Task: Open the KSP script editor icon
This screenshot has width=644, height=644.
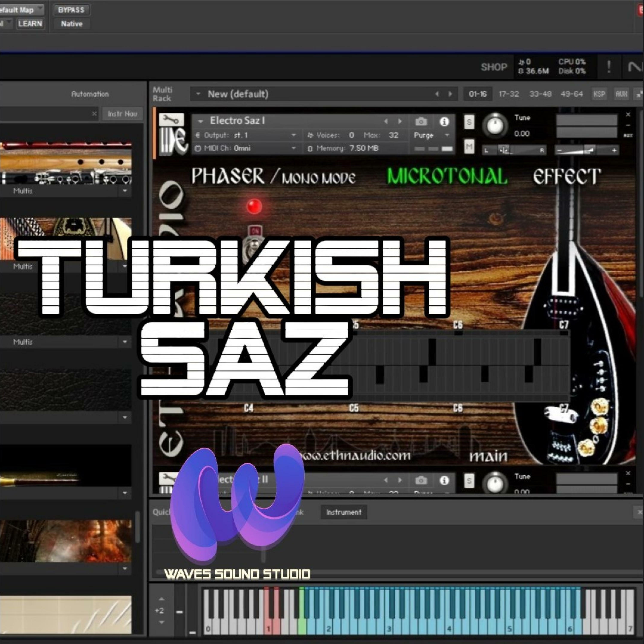Action: tap(599, 94)
